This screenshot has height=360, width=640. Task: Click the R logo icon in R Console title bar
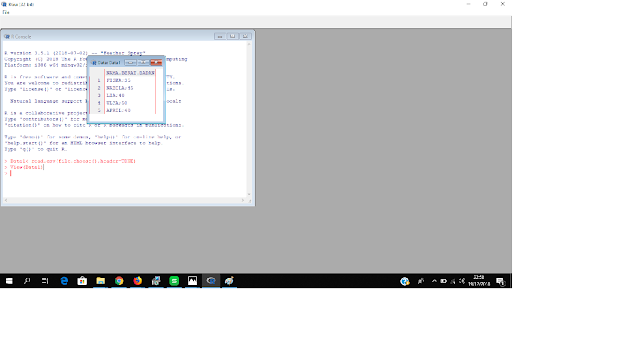pyautogui.click(x=7, y=36)
